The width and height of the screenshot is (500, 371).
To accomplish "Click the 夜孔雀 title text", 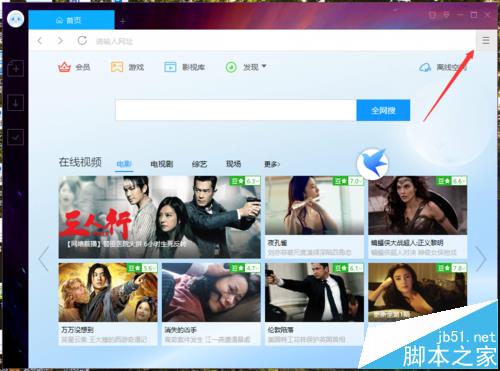I will coord(277,243).
